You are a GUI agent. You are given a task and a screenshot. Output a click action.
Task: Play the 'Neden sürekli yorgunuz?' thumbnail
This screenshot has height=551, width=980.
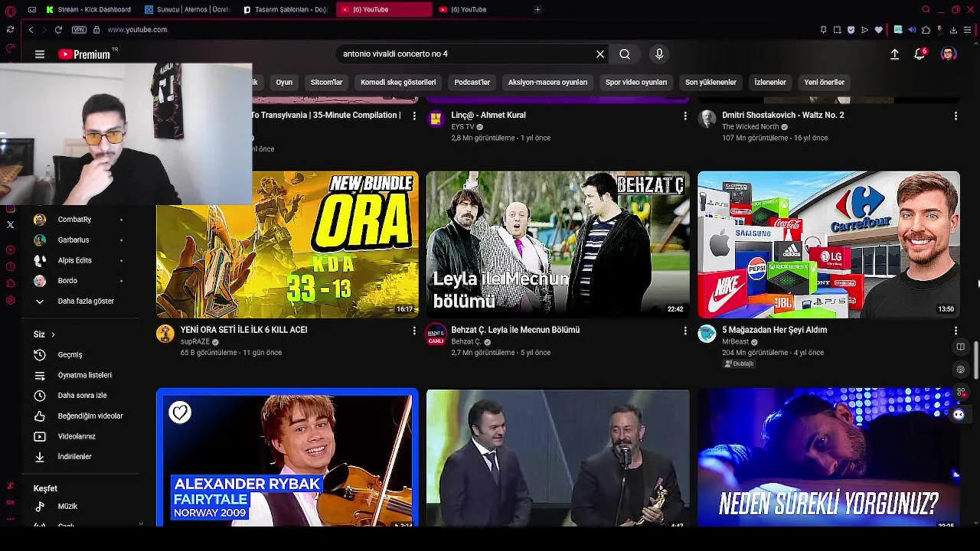(x=828, y=458)
